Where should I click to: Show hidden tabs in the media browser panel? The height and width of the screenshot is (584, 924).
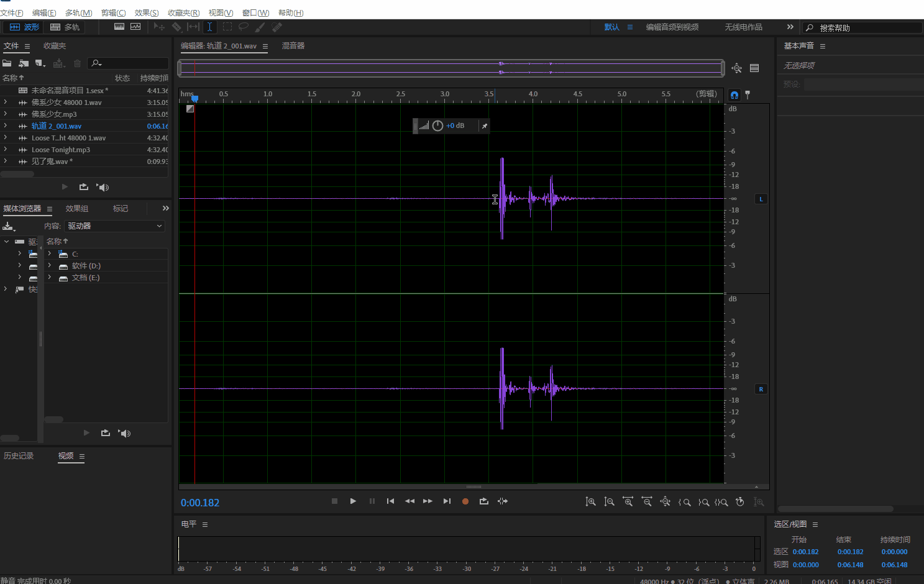click(165, 208)
